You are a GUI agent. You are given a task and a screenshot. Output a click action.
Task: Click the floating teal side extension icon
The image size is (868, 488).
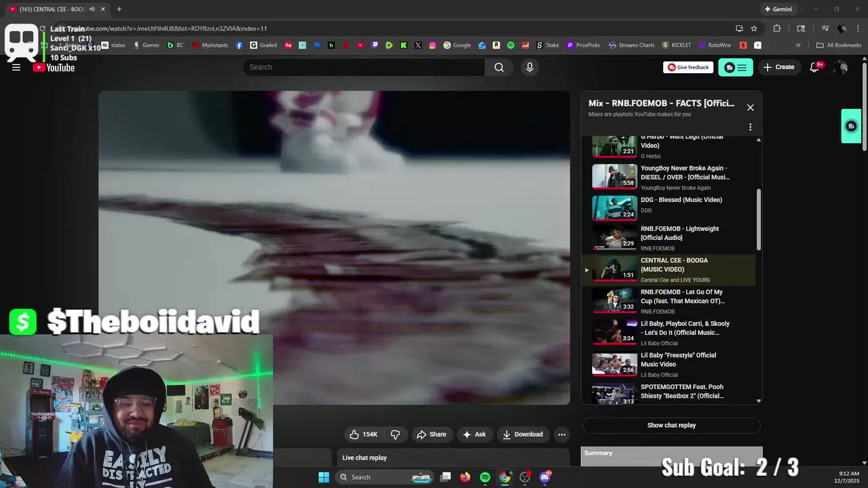tap(851, 126)
